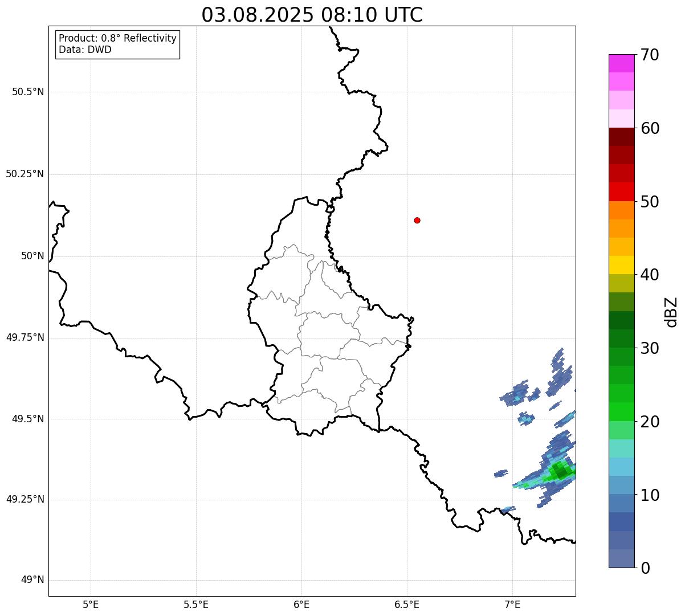Click the colorbar tick label 30

[650, 348]
